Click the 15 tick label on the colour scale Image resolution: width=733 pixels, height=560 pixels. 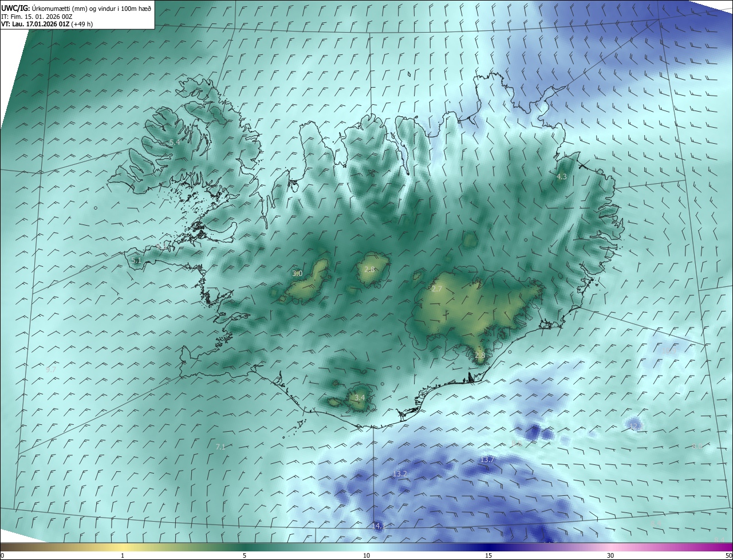pyautogui.click(x=488, y=555)
